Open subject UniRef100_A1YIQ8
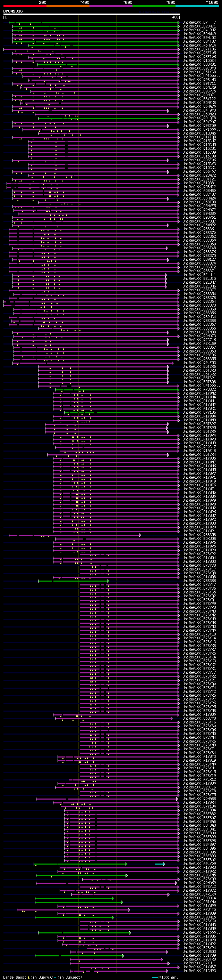The width and height of the screenshot is (222, 980). click(199, 137)
